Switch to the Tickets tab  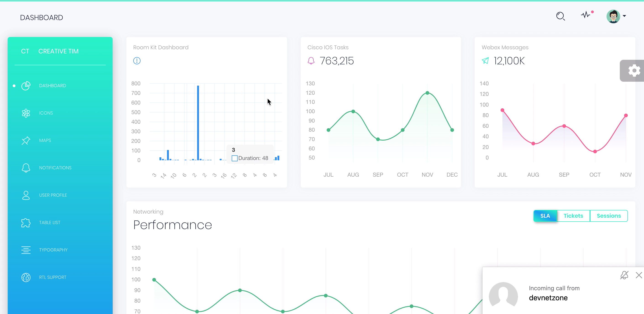(x=573, y=215)
